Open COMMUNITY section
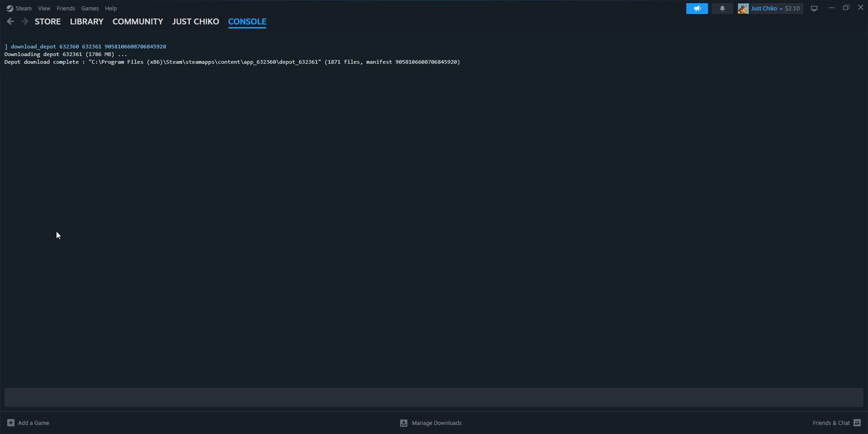 pos(137,21)
